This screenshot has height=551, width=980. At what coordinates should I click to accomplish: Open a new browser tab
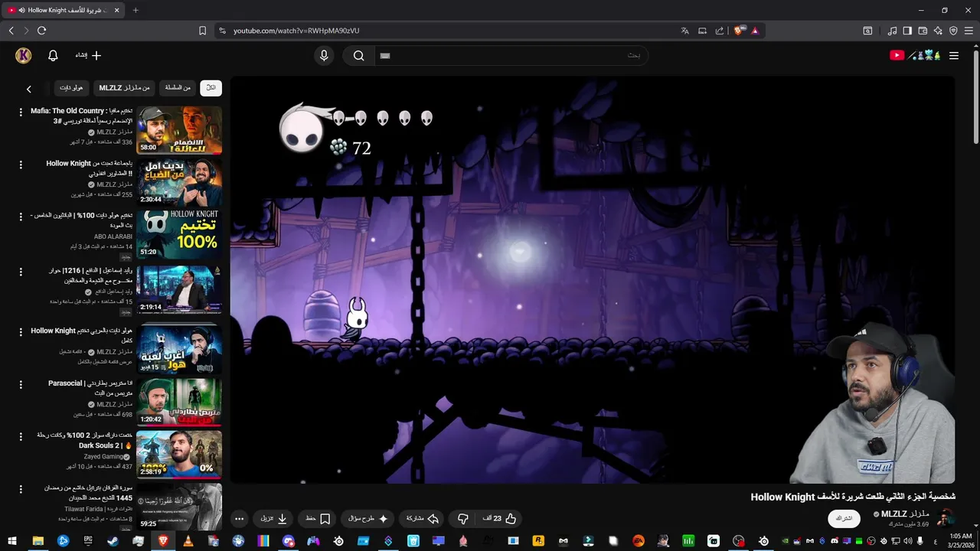(x=136, y=10)
